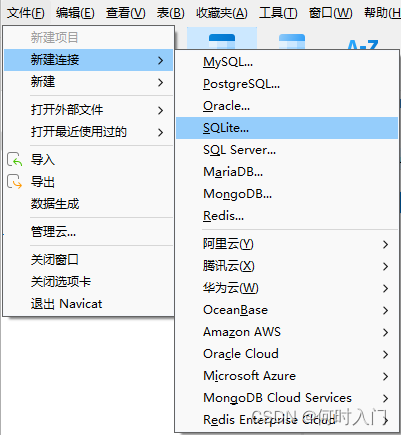The width and height of the screenshot is (401, 435).
Task: Expand the 新建 submenu arrow
Action: pos(161,82)
